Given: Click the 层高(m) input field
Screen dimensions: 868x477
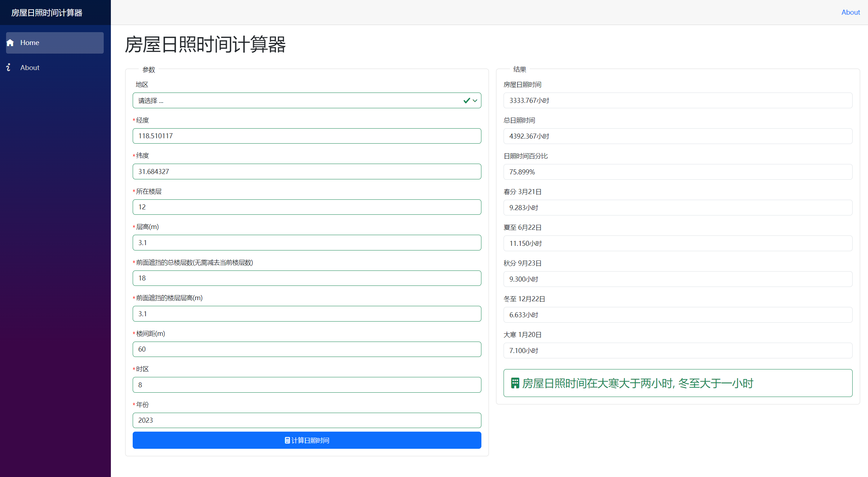Looking at the screenshot, I should [x=307, y=243].
